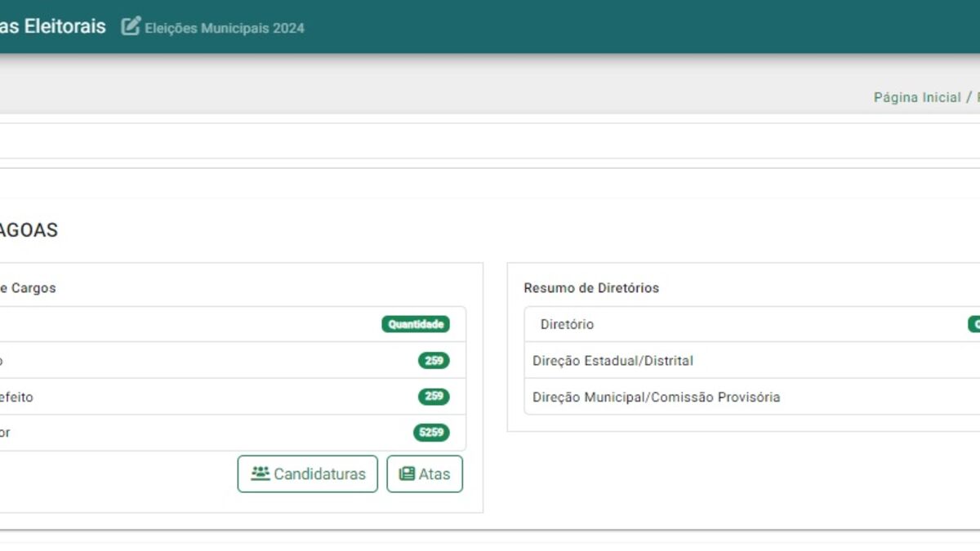Click the newspaper icon on the Atas button
980x551 pixels.
(406, 473)
